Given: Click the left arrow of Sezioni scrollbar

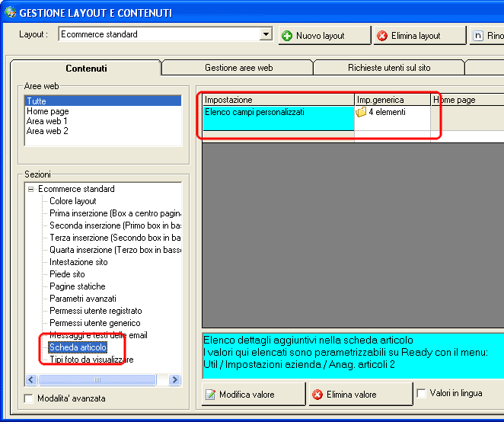Looking at the screenshot, I should click(x=30, y=380).
